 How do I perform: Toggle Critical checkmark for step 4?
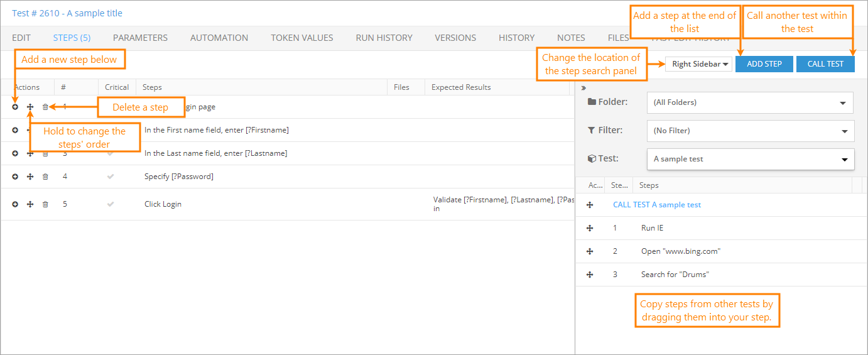(x=111, y=177)
